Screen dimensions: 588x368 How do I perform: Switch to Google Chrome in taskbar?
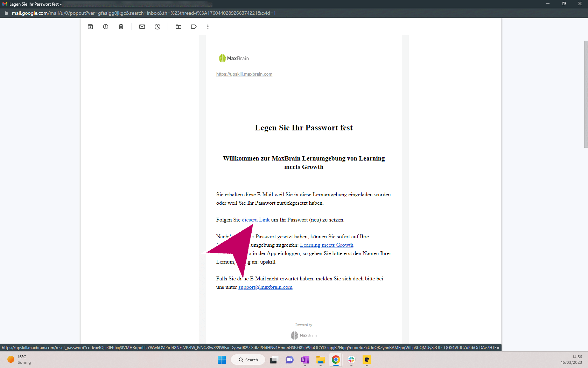coord(336,360)
